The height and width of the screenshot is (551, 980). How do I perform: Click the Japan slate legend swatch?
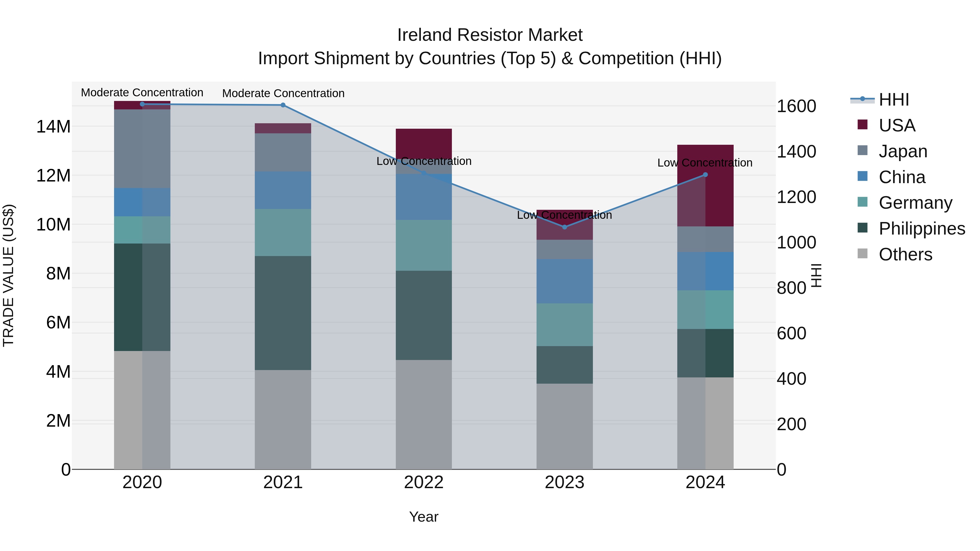coord(862,150)
